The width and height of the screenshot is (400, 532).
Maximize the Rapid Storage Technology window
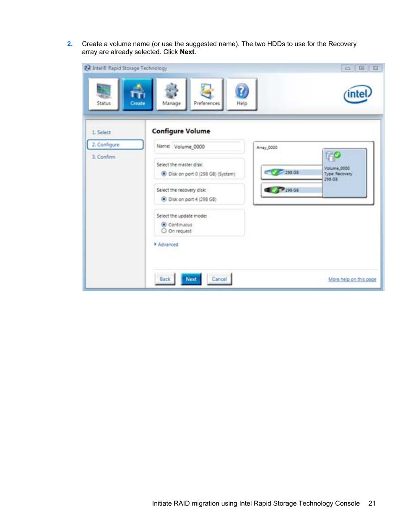tap(361, 68)
